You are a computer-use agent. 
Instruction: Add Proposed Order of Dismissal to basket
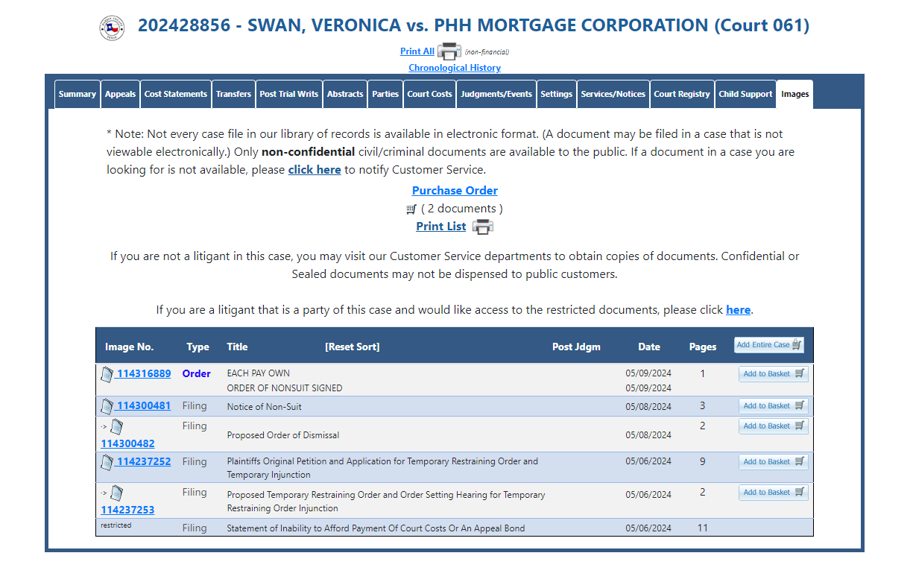774,426
